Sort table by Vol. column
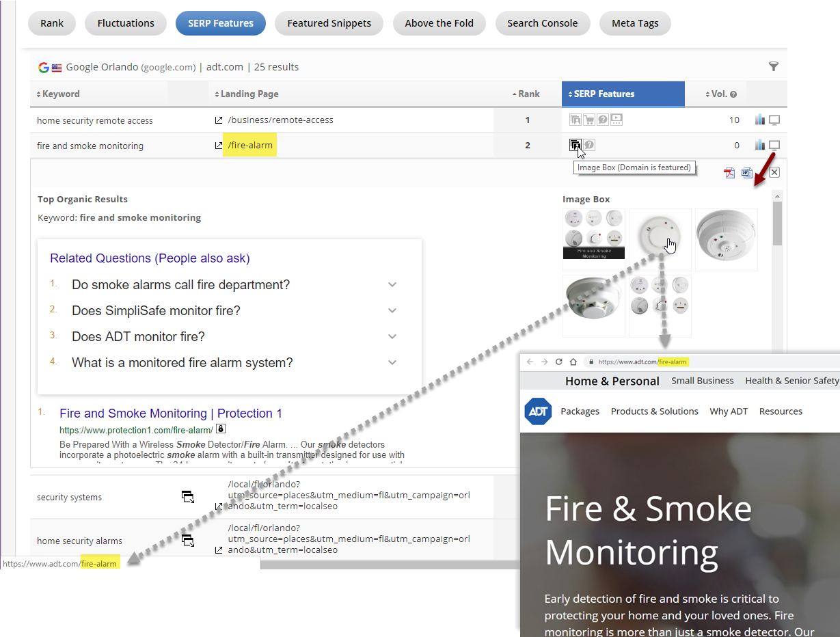 (x=716, y=94)
